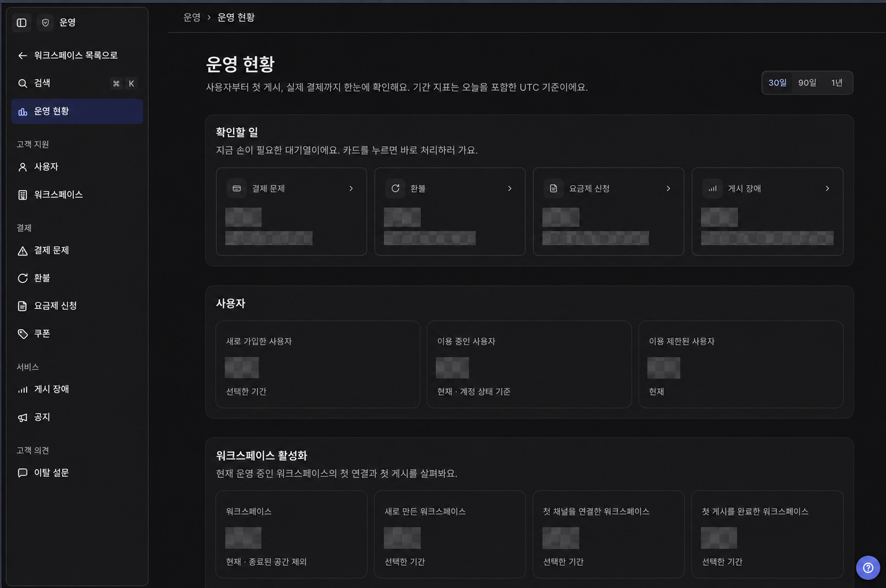Click the speech bubble icon for 이탈 설문

[x=22, y=473]
